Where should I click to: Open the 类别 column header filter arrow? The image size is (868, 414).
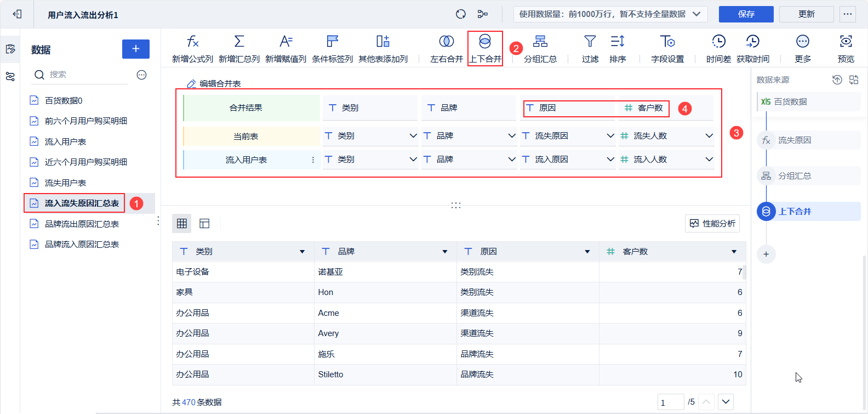pyautogui.click(x=302, y=252)
